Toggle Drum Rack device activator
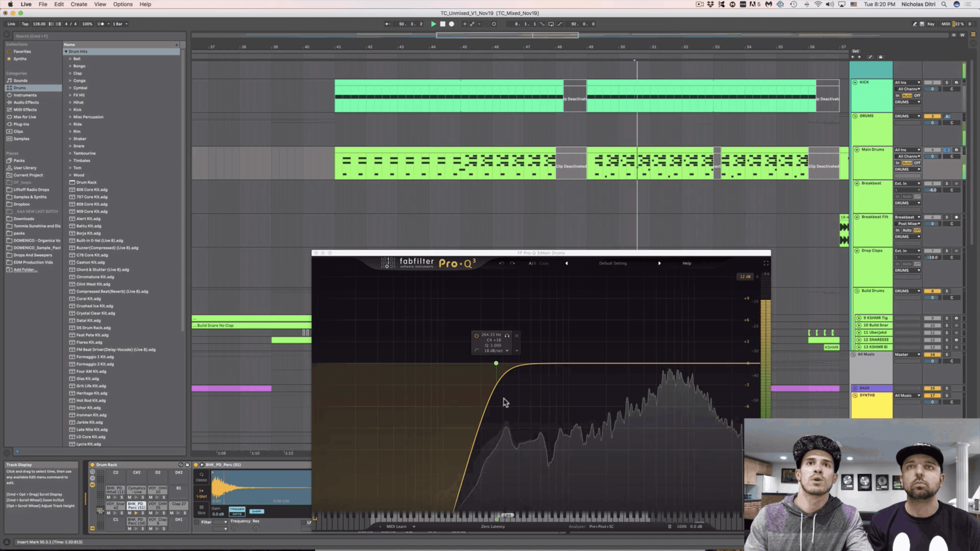 pos(92,465)
